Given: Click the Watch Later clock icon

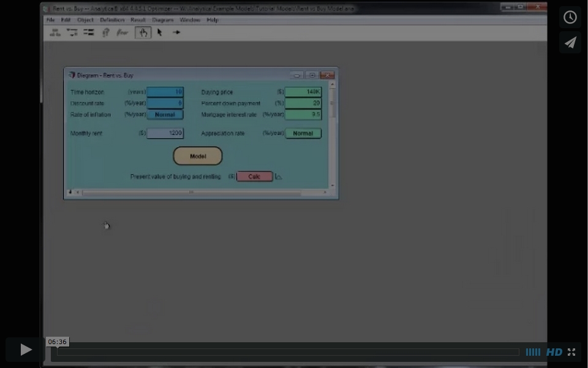Looking at the screenshot, I should coord(570,17).
